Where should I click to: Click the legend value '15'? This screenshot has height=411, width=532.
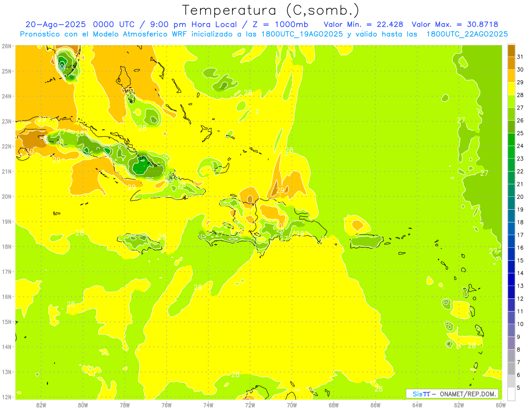click(520, 260)
